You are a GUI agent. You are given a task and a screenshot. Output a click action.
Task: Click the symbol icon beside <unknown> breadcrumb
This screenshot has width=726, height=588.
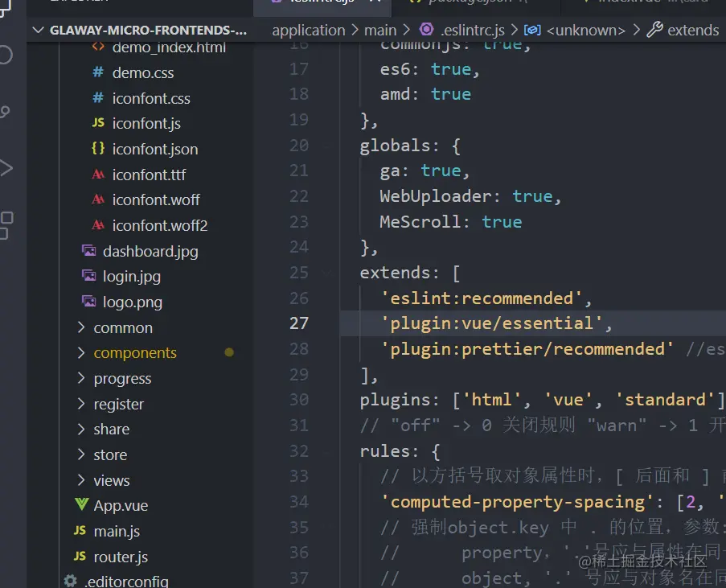pos(532,30)
